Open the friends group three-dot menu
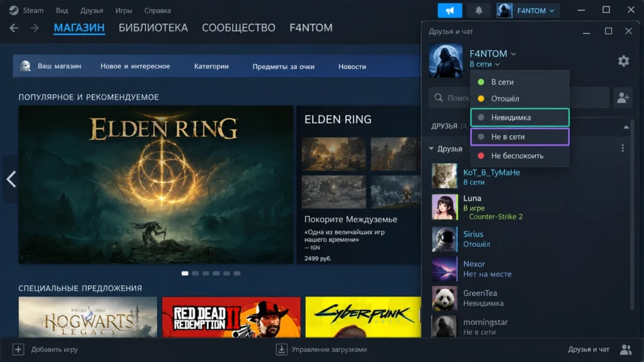The height and width of the screenshot is (362, 644). [623, 148]
